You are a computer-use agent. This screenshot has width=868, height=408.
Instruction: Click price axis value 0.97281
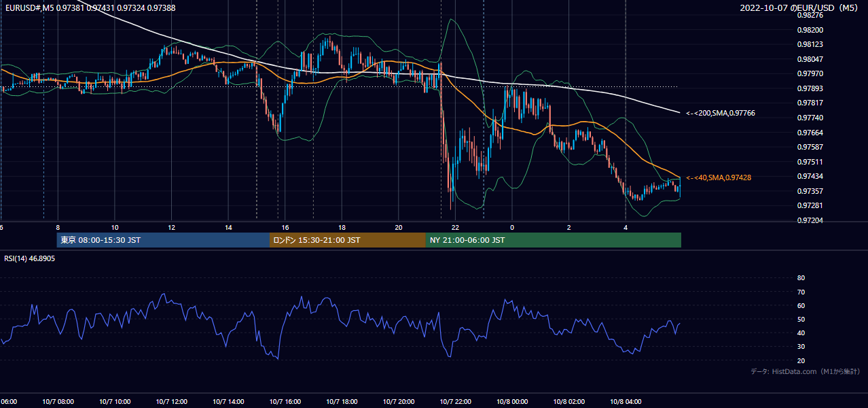pyautogui.click(x=810, y=205)
